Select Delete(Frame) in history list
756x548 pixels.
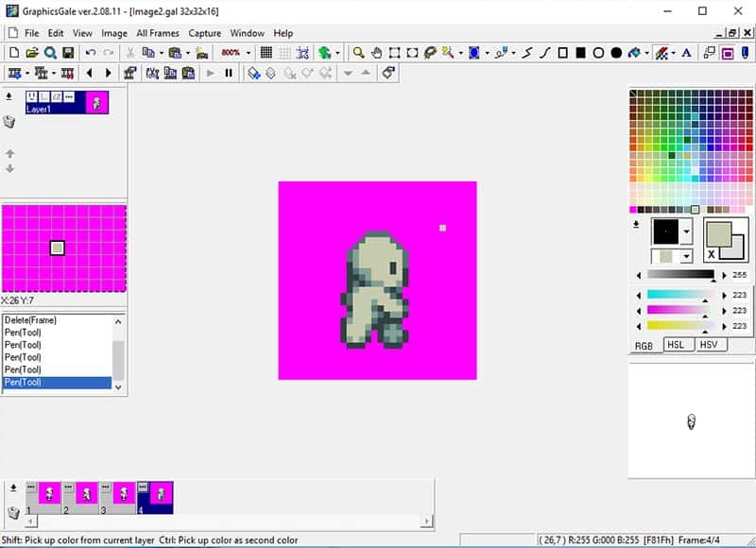click(57, 320)
